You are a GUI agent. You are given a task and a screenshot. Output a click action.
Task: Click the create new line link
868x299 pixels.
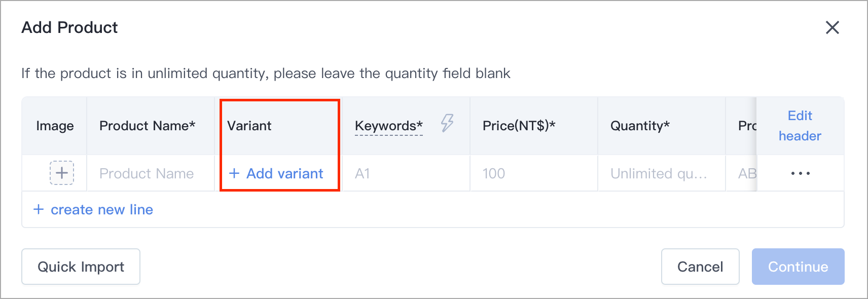pyautogui.click(x=101, y=209)
